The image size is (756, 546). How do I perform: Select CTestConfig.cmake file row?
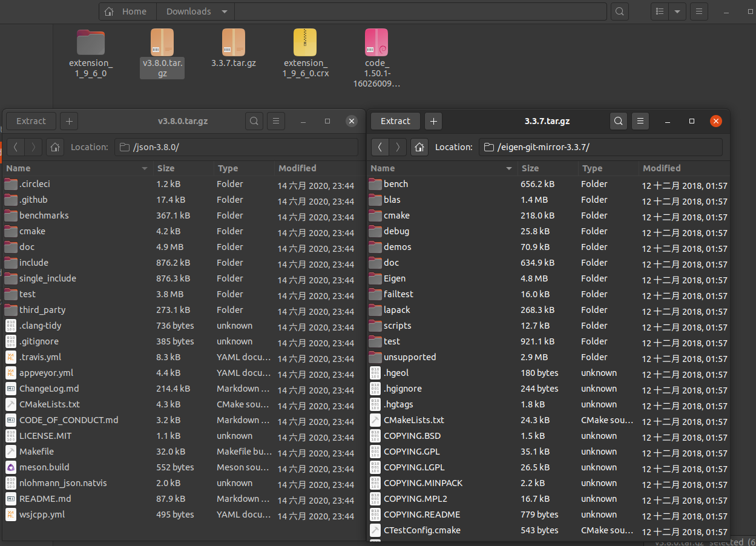(x=548, y=530)
